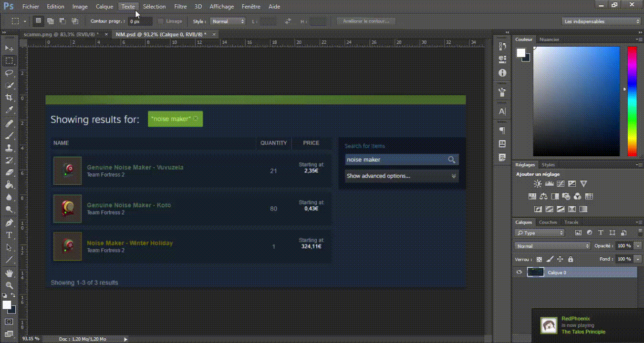Image resolution: width=644 pixels, height=343 pixels.
Task: Select the Paint Bucket tool
Action: [9, 185]
